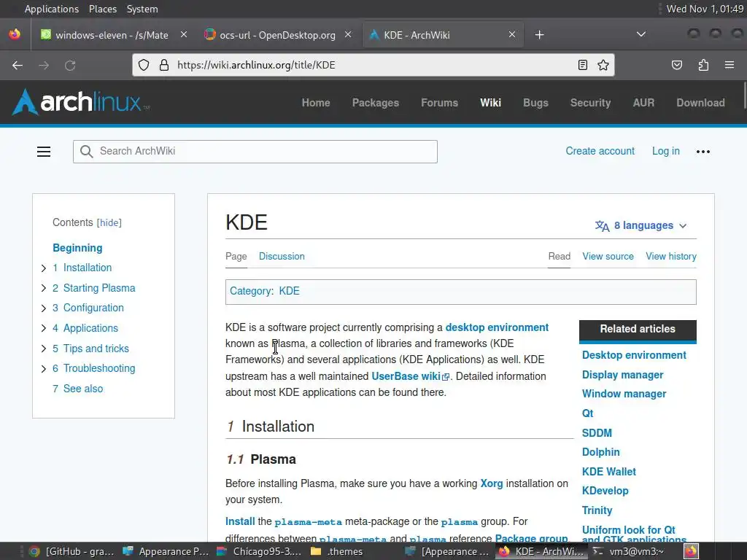The height and width of the screenshot is (560, 747).
Task: Open Download link in navbar
Action: click(x=700, y=103)
